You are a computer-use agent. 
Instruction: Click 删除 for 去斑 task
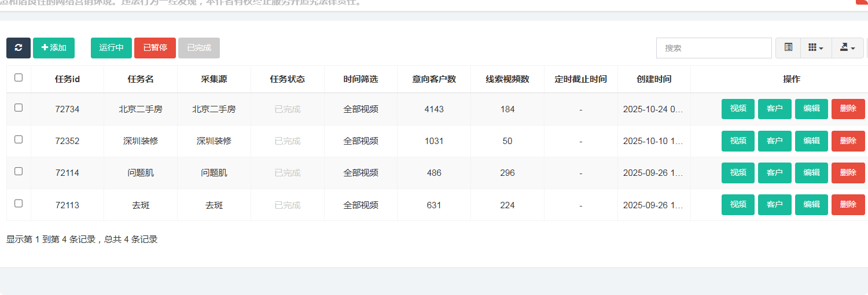(848, 204)
